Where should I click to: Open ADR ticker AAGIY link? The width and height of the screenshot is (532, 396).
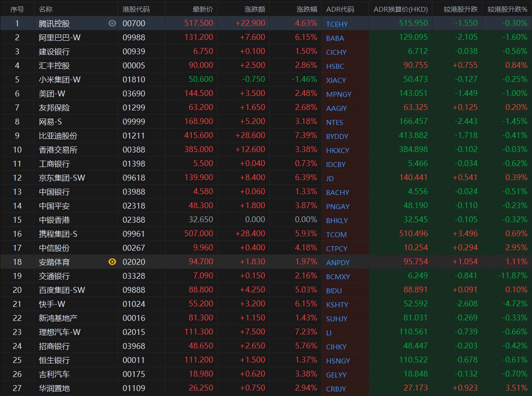tap(337, 108)
